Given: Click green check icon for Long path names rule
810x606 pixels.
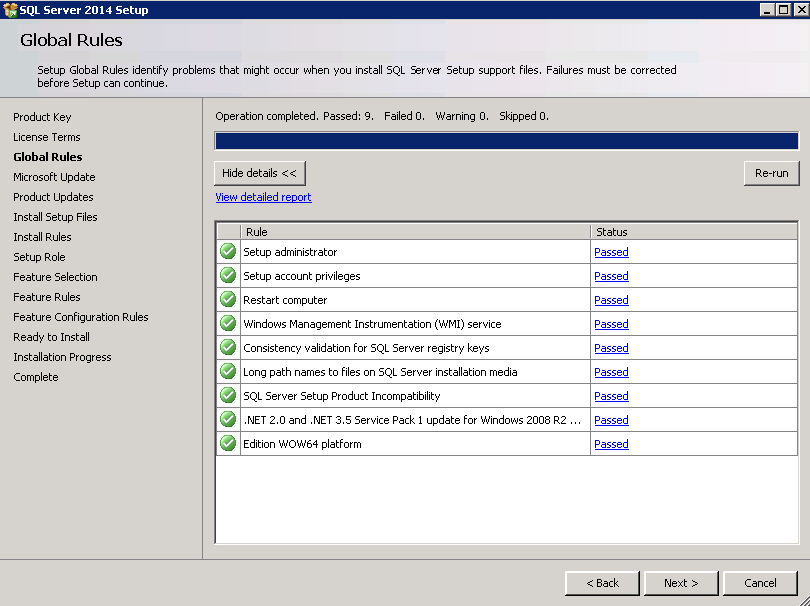Looking at the screenshot, I should [x=228, y=371].
